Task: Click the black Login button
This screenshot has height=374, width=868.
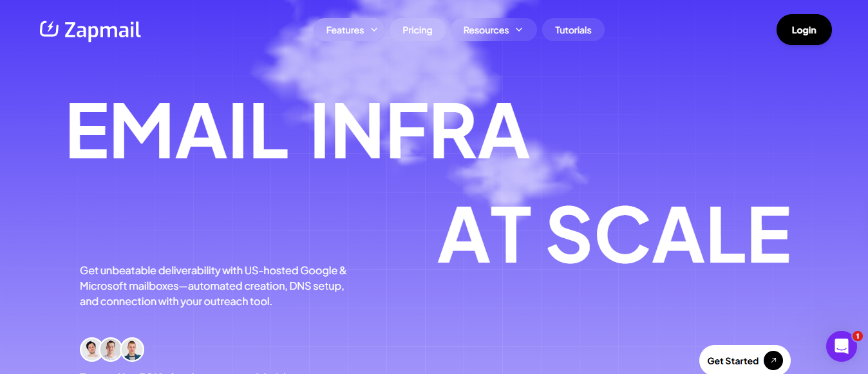Action: 804,30
